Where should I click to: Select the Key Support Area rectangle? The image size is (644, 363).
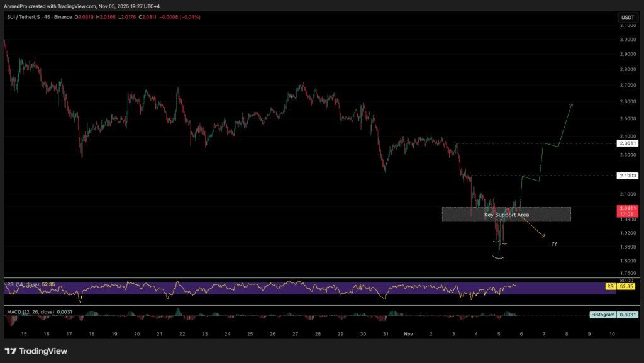coord(506,215)
